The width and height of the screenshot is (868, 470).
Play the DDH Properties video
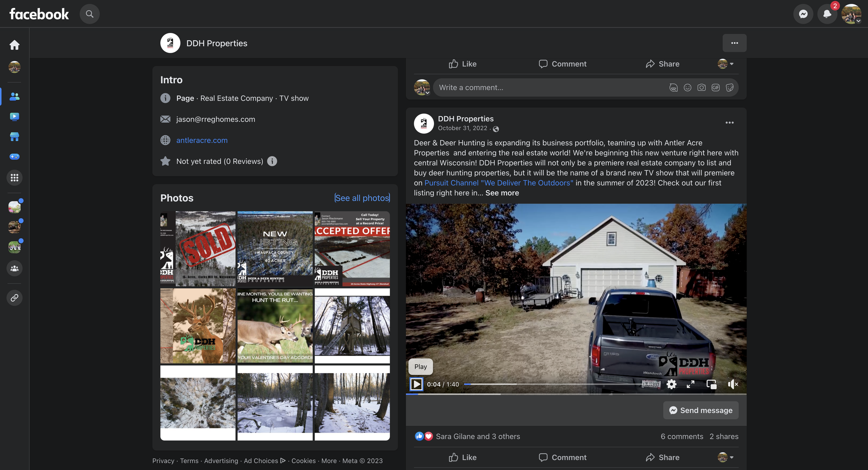tap(416, 384)
